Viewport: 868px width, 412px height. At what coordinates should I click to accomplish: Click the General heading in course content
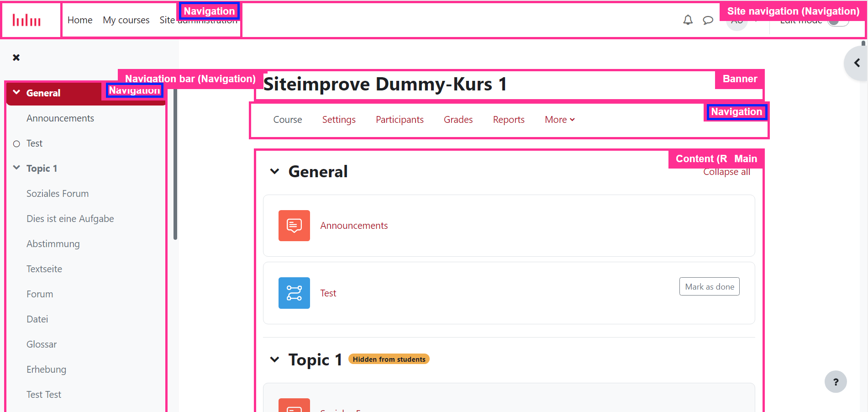(x=318, y=172)
